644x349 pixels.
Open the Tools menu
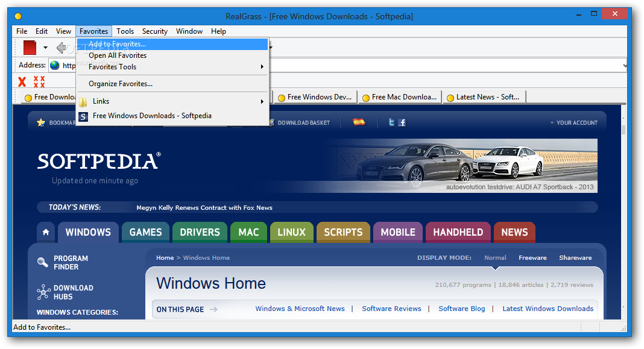coord(125,31)
